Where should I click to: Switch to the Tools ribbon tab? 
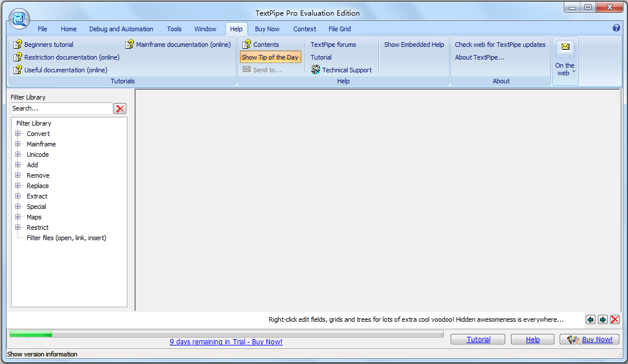tap(174, 29)
